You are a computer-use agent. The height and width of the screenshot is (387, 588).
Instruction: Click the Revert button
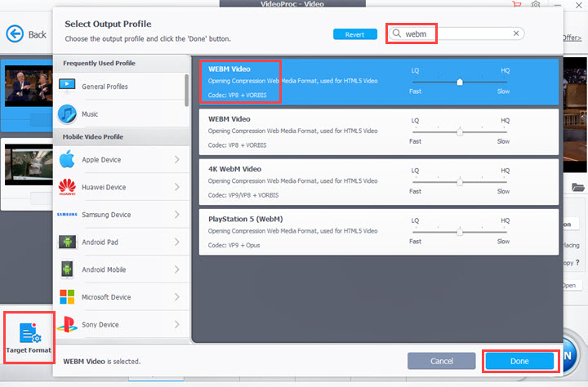354,34
